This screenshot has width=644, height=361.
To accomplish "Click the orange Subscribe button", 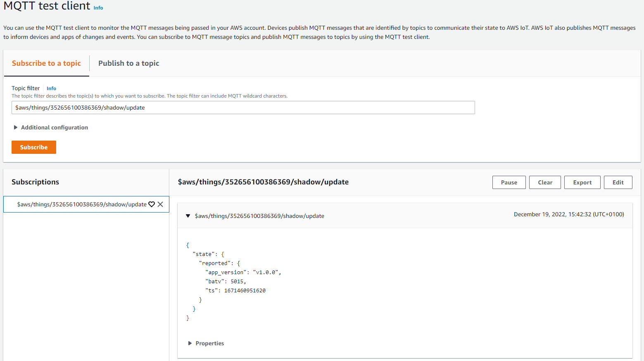I will pyautogui.click(x=34, y=147).
